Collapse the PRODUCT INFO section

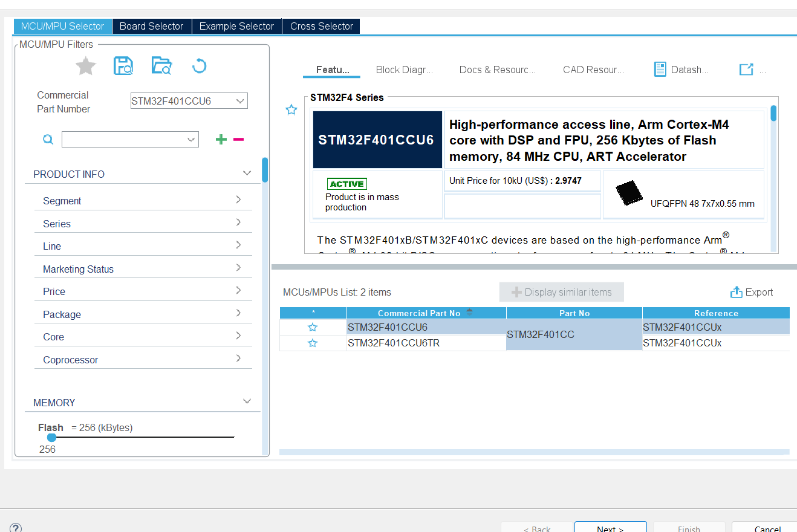click(x=247, y=174)
